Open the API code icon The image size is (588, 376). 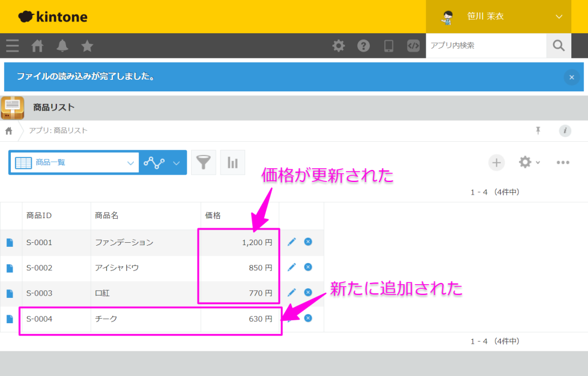point(413,46)
